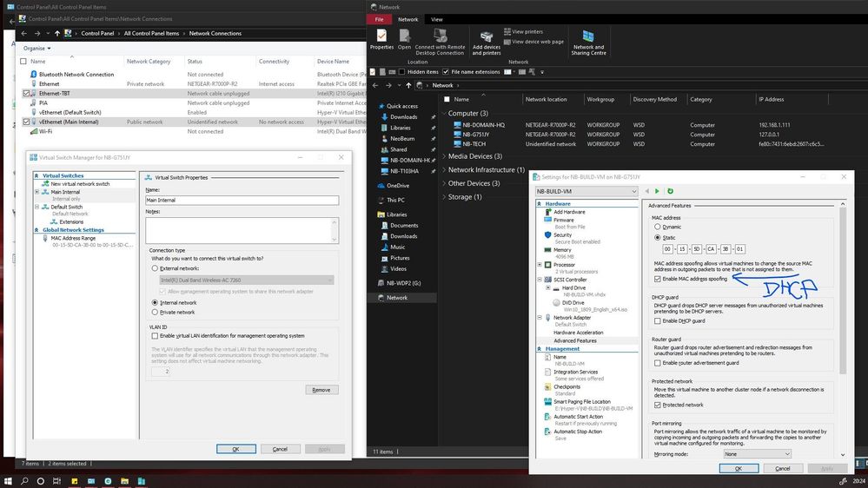Open File tab in Network window
This screenshot has width=868, height=488.
pos(379,19)
